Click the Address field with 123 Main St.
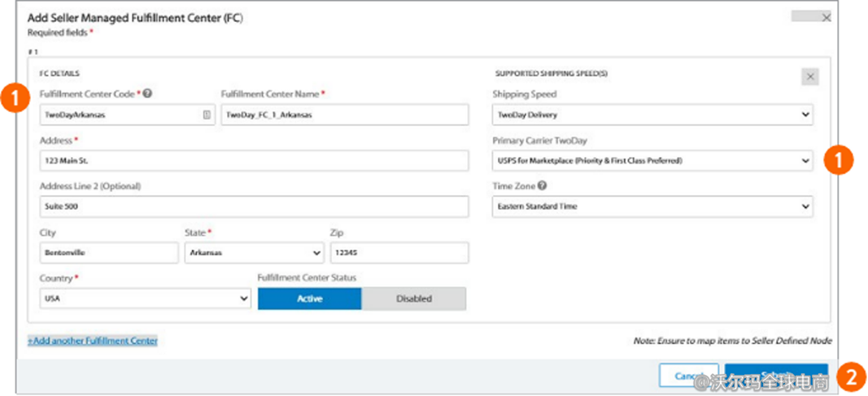The height and width of the screenshot is (396, 868). tap(254, 161)
